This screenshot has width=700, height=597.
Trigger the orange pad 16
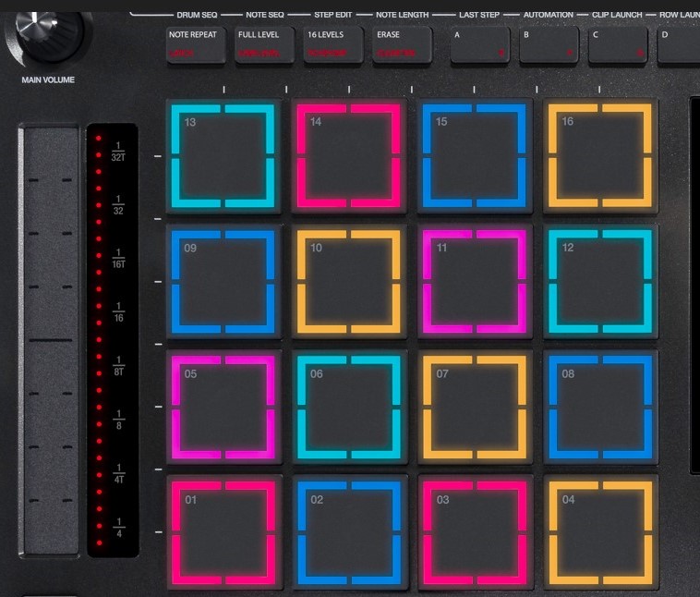click(600, 155)
